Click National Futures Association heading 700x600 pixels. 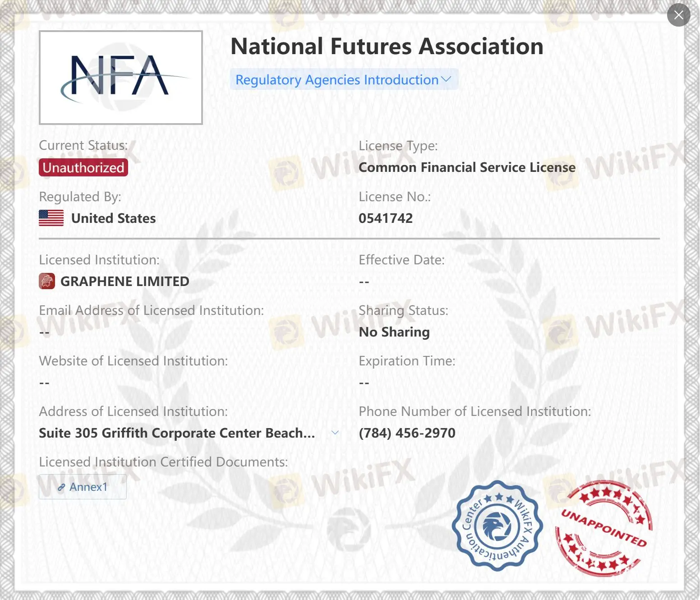pos(387,46)
